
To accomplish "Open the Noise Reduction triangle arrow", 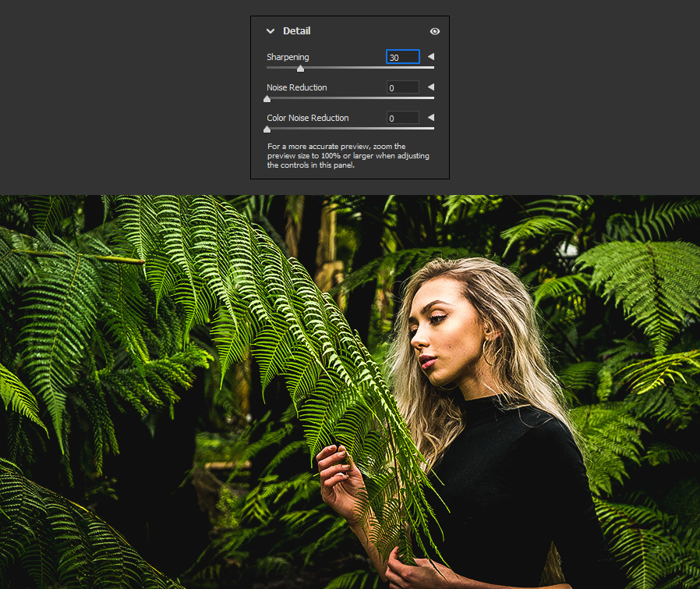I will (x=431, y=87).
